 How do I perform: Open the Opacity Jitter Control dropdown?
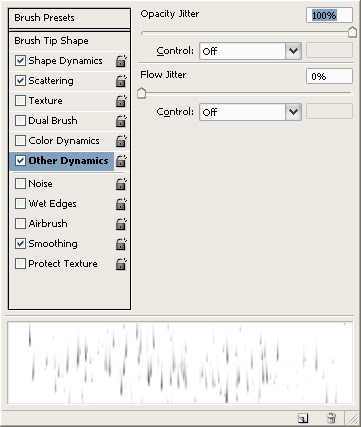click(x=250, y=51)
